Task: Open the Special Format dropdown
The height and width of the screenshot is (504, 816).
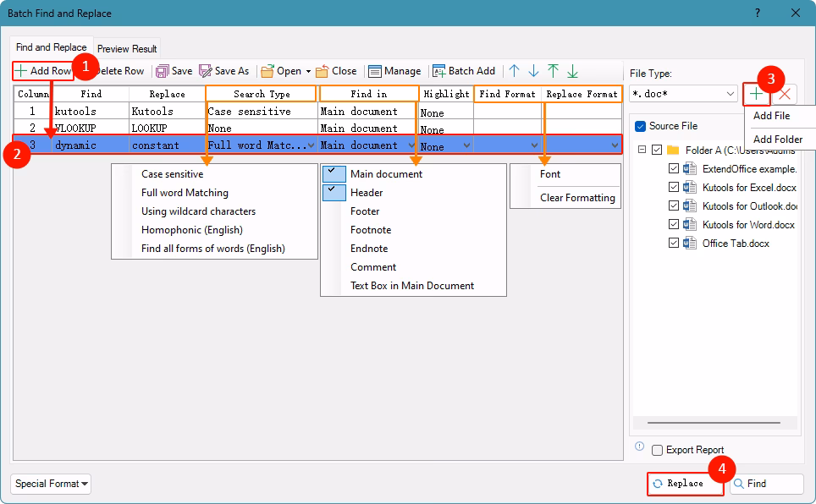Action: point(52,484)
